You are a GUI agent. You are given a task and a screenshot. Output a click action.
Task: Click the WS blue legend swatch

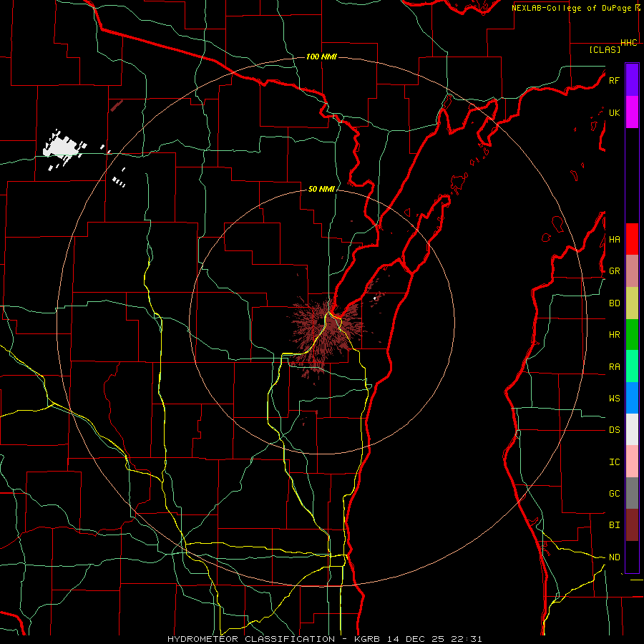tap(632, 398)
